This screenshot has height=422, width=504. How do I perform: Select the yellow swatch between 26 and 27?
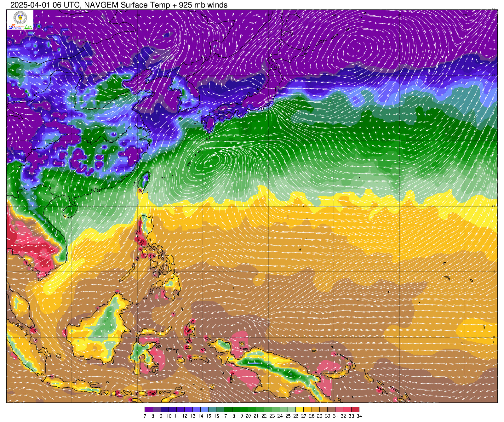[300, 409]
